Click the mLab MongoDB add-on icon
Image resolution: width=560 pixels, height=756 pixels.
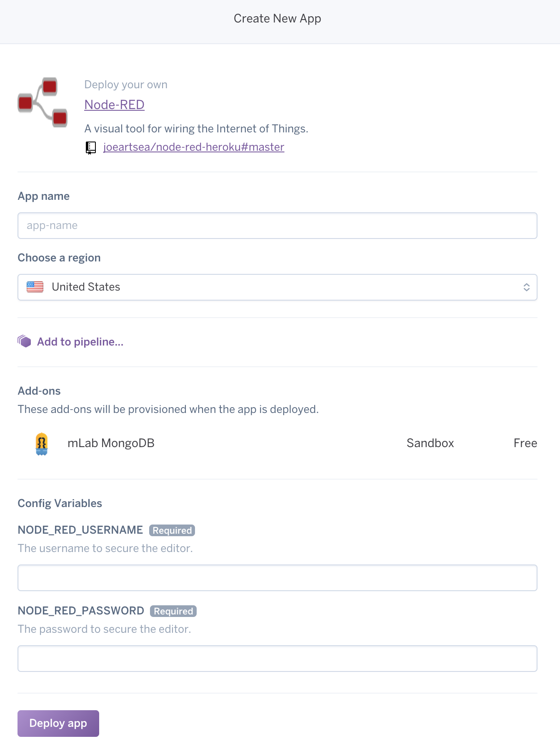pyautogui.click(x=42, y=444)
